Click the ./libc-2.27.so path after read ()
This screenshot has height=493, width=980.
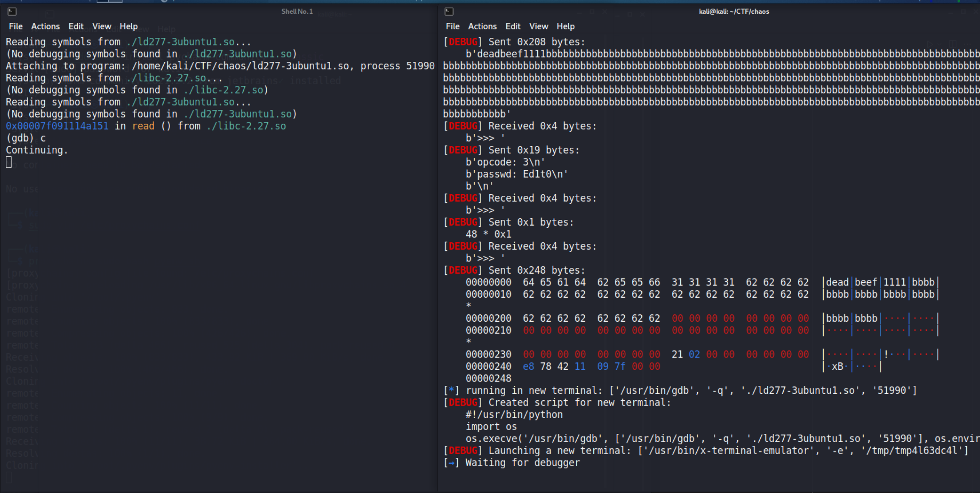pyautogui.click(x=246, y=126)
